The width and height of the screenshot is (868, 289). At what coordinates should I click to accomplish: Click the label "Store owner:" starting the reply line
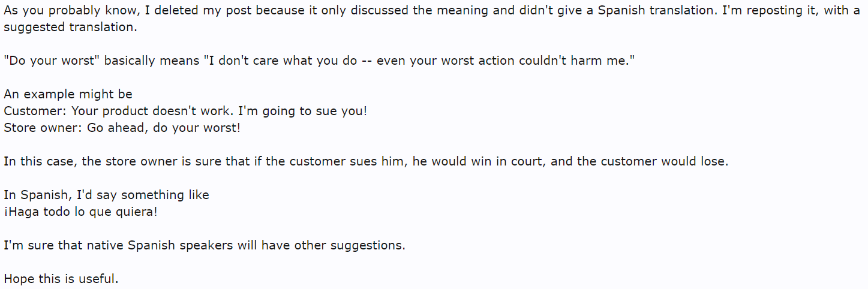point(42,128)
